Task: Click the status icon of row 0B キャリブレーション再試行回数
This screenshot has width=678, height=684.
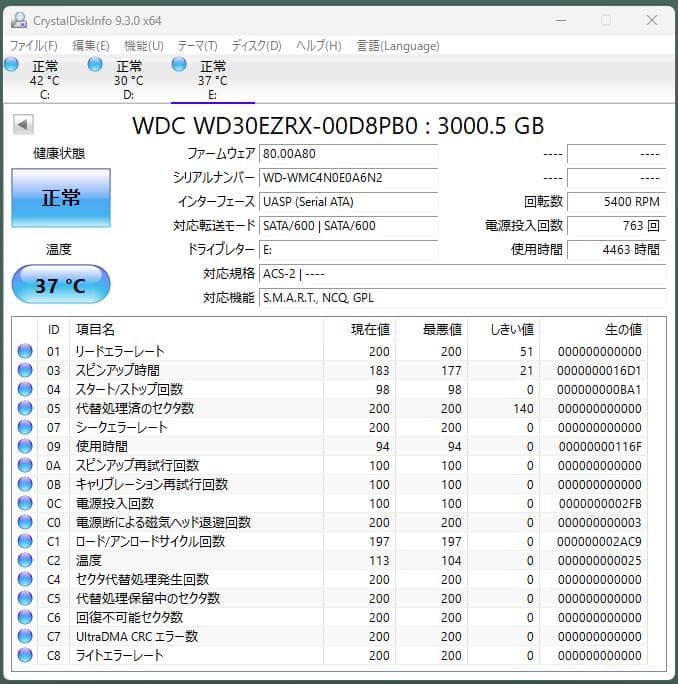Action: (25, 484)
